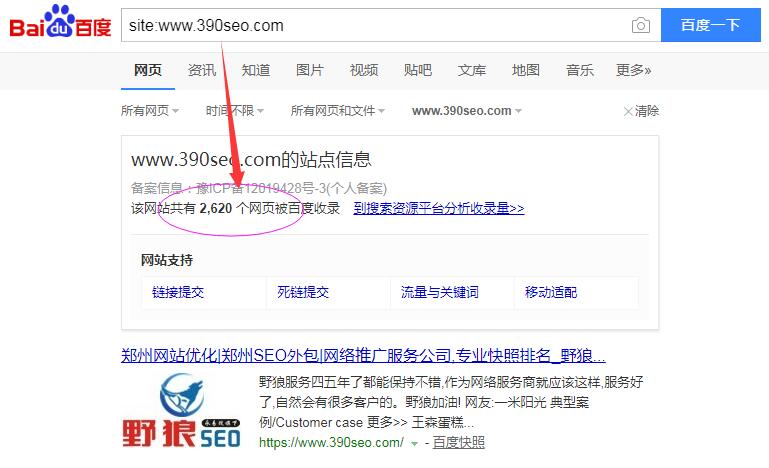
Task: Open the www.390seo.com site filter dropdown
Action: click(x=466, y=111)
